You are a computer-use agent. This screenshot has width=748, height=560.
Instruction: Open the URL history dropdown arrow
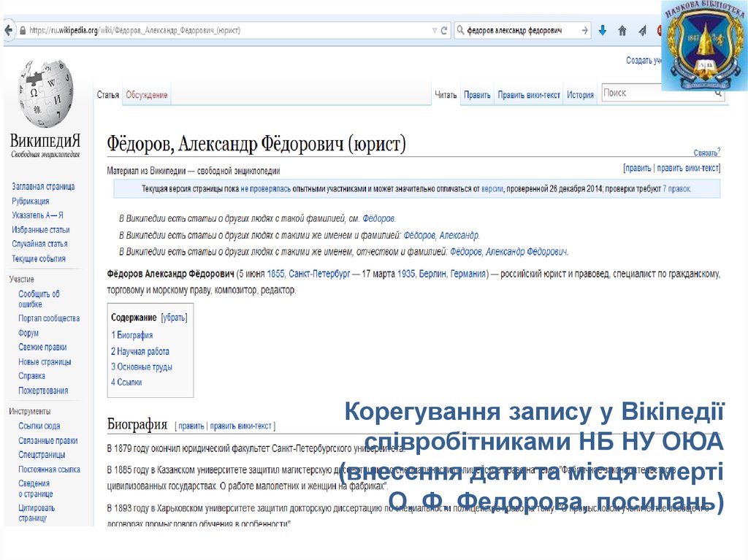pyautogui.click(x=435, y=31)
